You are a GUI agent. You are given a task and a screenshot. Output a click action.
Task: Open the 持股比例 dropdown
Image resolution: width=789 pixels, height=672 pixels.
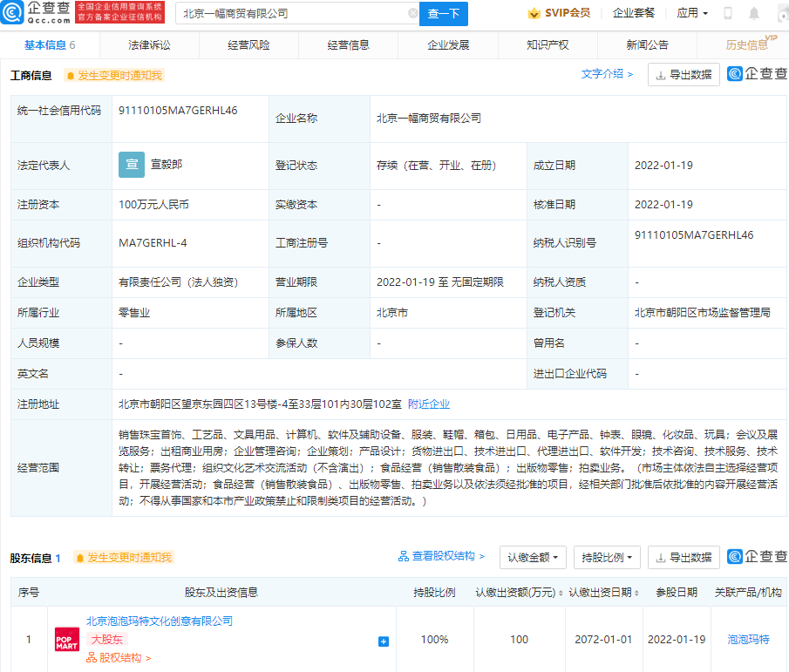pos(606,556)
